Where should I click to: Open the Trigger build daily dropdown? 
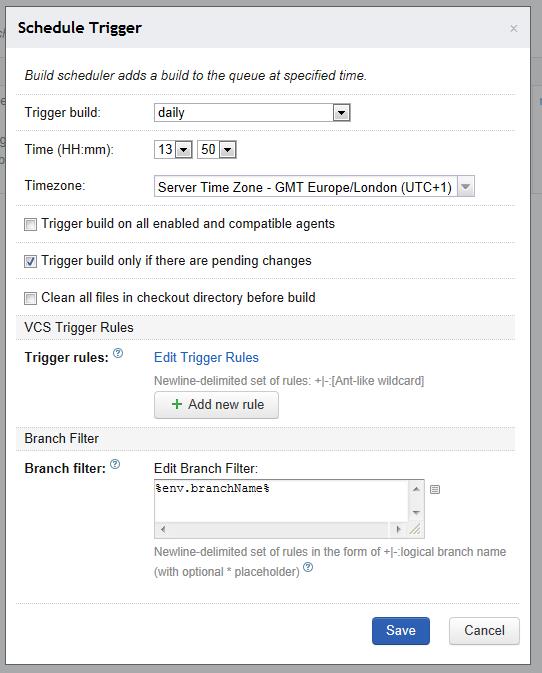click(252, 113)
